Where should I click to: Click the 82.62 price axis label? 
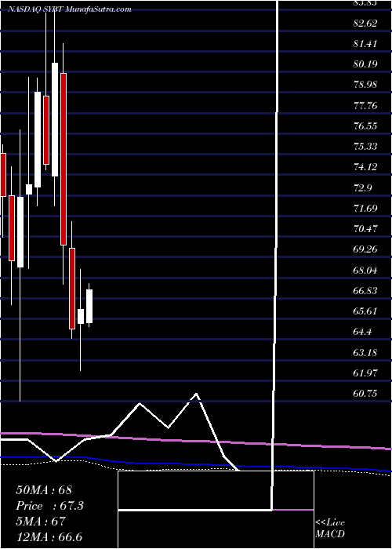pos(365,24)
